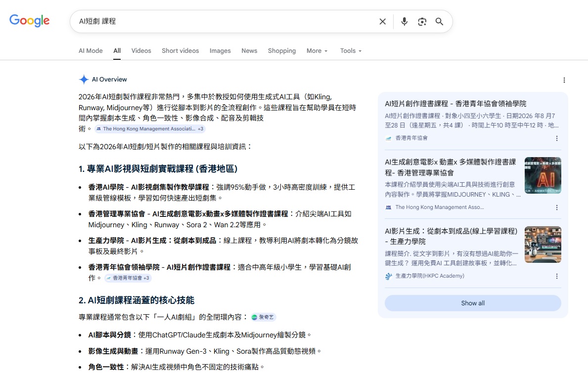Open options for 生產力學院 HKPC Academy card
The width and height of the screenshot is (588, 373).
tap(556, 276)
